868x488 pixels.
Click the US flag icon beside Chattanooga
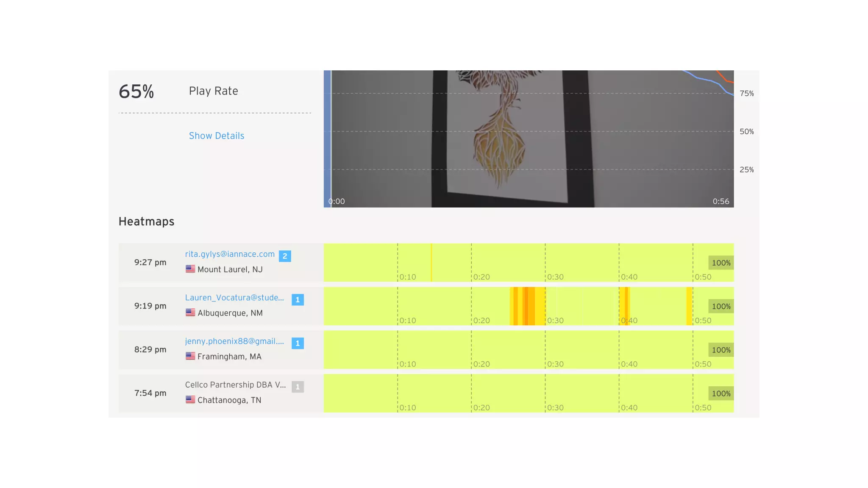click(190, 400)
